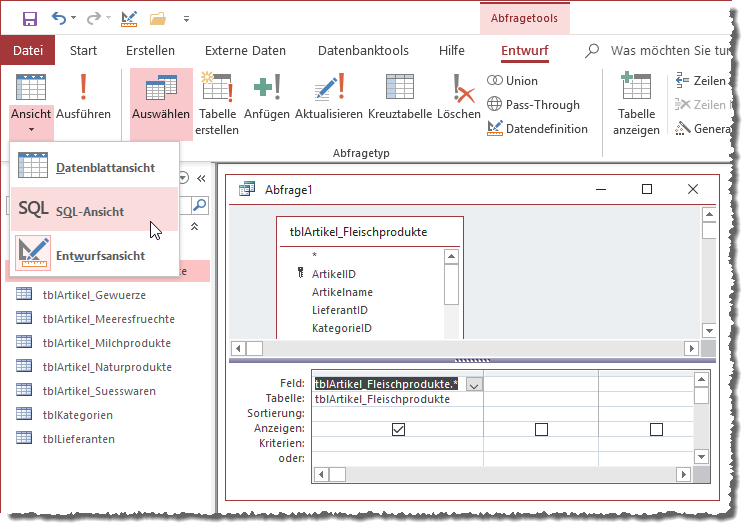The image size is (750, 530).
Task: Uncheck Anzeigen checkbox in first column
Action: [x=398, y=429]
